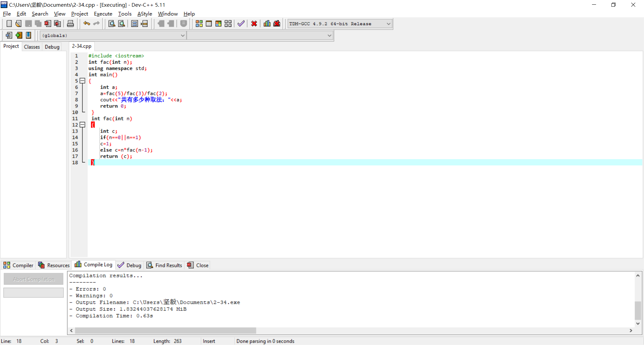Click the Close button in bottom panel

[198, 265]
